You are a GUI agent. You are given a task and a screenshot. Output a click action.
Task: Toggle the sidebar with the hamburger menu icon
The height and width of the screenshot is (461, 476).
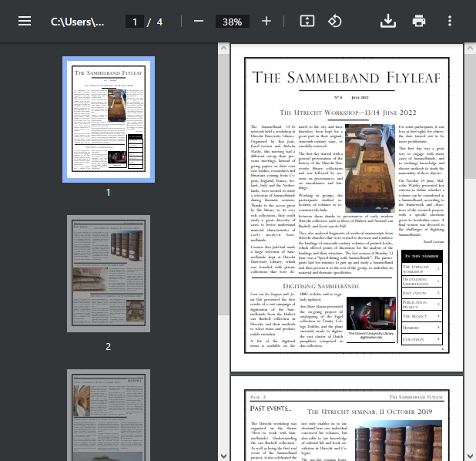point(25,22)
